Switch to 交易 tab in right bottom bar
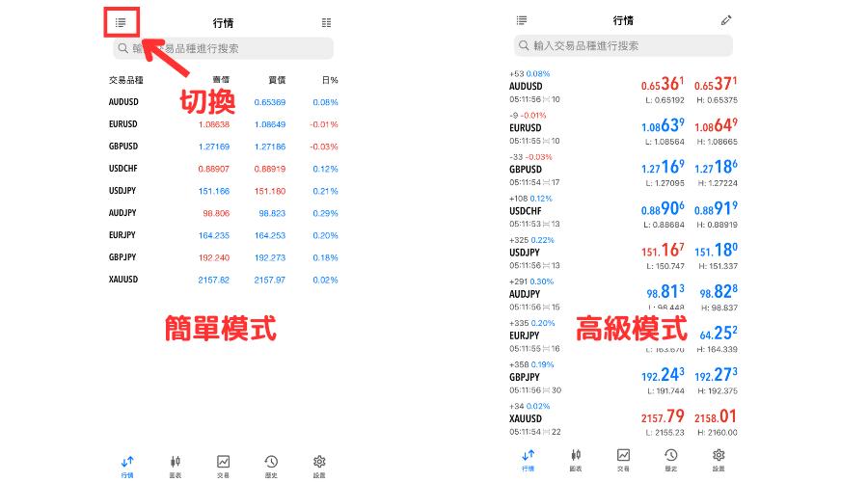Screen dimensions: 868x482 624,459
